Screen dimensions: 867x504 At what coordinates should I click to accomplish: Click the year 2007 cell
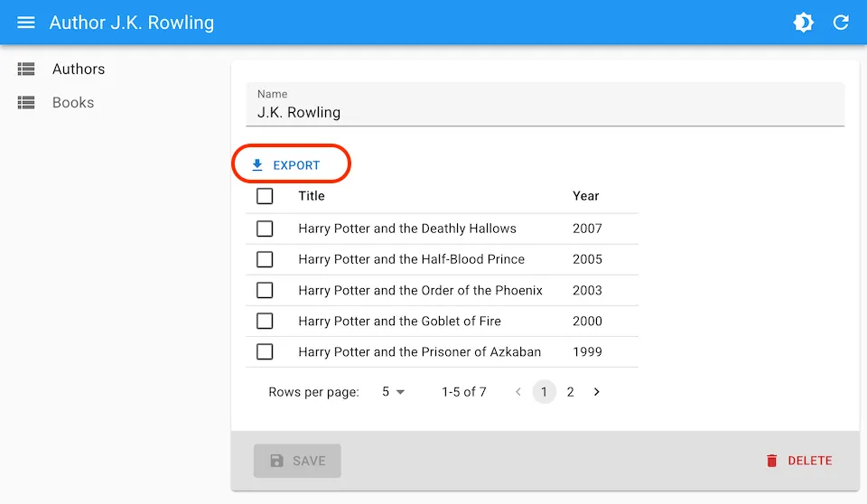click(x=587, y=229)
